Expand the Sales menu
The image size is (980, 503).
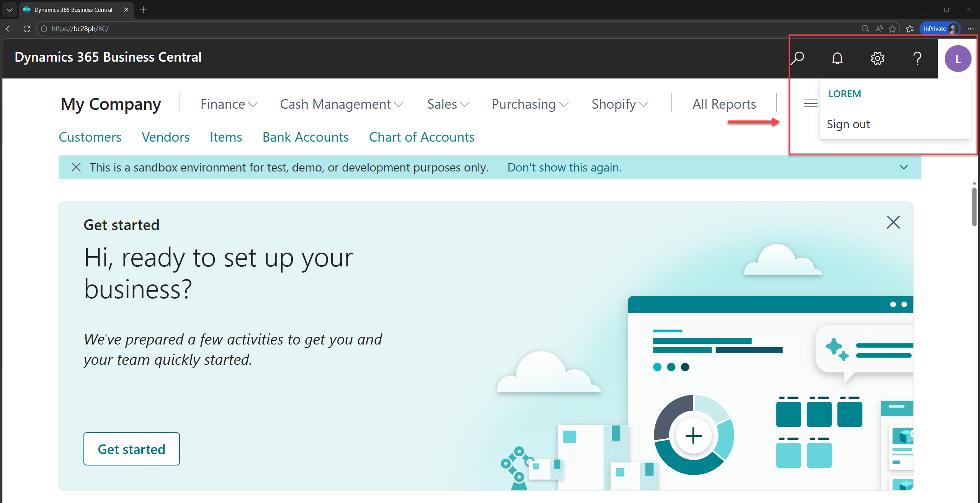point(448,104)
